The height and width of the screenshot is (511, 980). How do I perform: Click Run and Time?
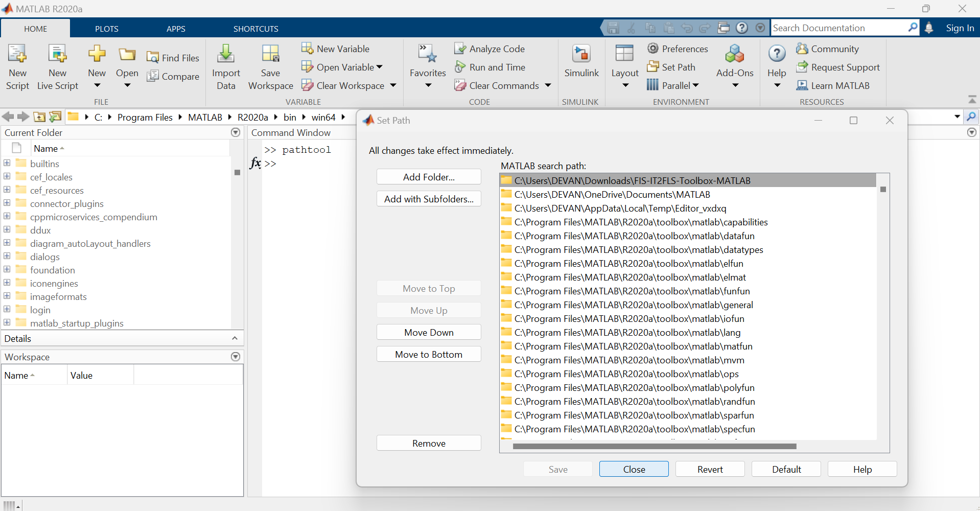click(489, 67)
